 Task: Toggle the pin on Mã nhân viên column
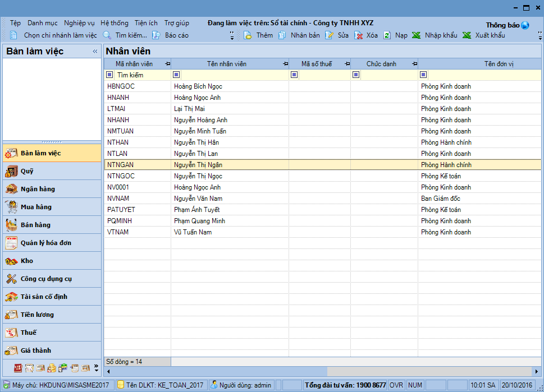167,64
